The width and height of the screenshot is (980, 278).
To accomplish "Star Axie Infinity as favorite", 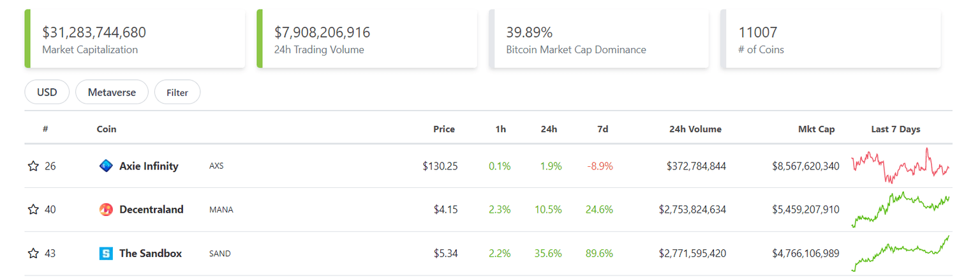I will (x=33, y=166).
